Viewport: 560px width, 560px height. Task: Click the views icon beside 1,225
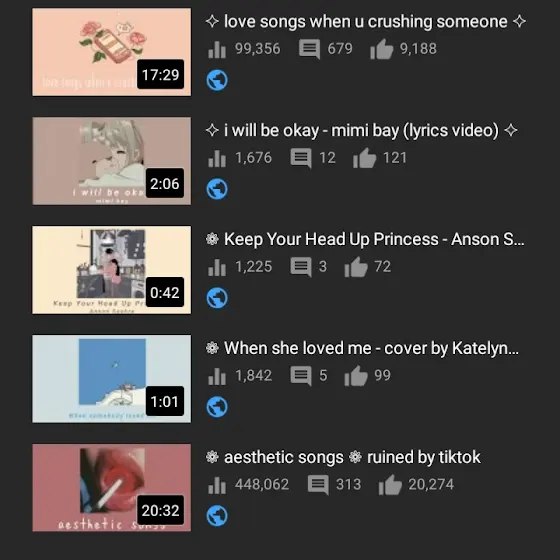pyautogui.click(x=217, y=267)
